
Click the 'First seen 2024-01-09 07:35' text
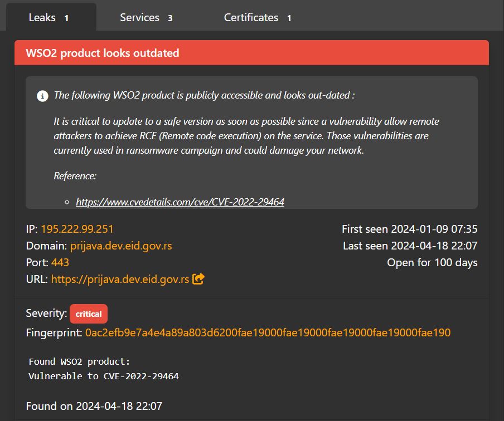pyautogui.click(x=409, y=229)
